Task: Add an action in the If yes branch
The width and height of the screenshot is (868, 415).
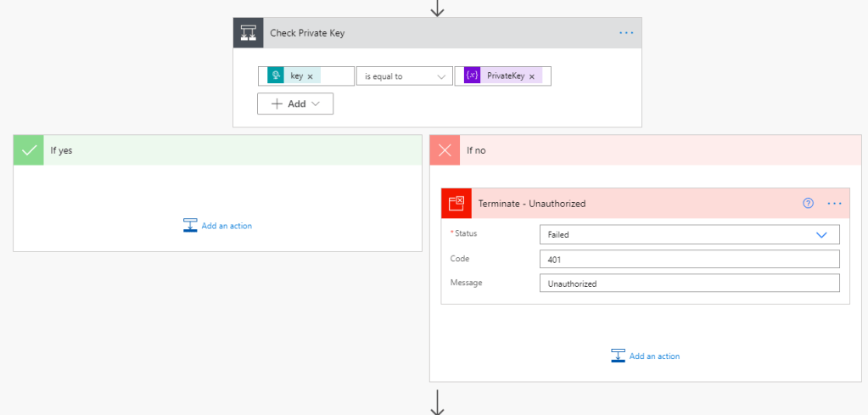Action: (218, 226)
